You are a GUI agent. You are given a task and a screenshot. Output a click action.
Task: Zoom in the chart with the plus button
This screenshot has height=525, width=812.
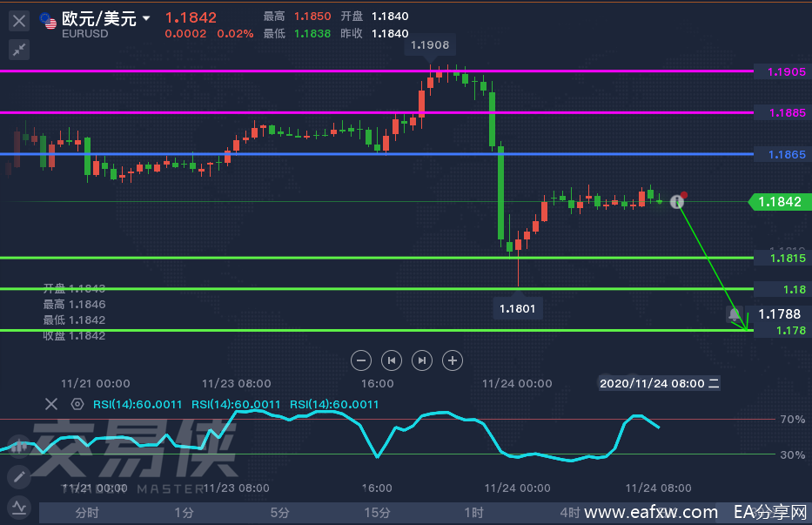coord(452,360)
